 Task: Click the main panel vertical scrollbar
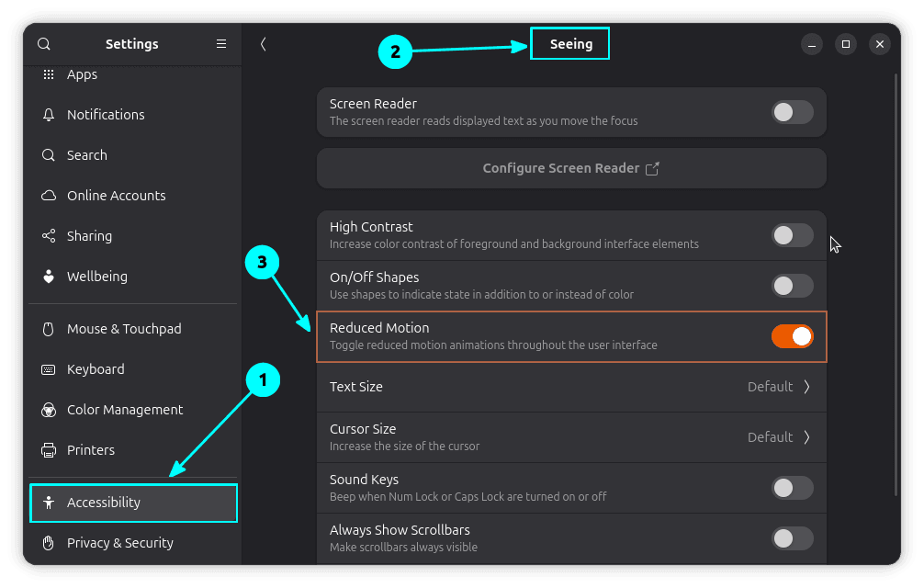pyautogui.click(x=896, y=285)
